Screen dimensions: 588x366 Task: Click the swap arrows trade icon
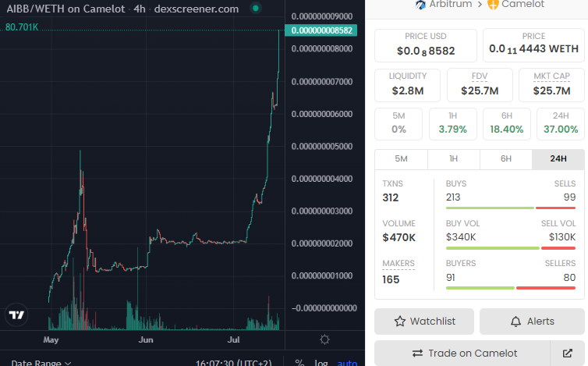tap(417, 354)
